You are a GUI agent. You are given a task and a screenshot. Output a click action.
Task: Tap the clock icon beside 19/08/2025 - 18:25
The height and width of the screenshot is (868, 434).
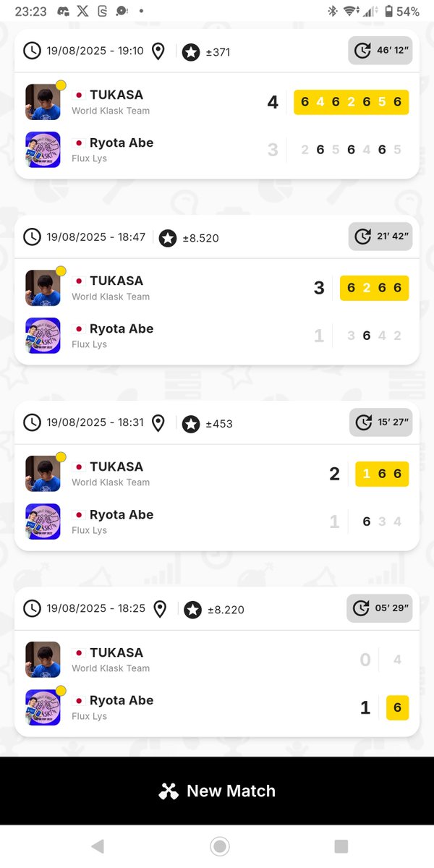pos(32,608)
